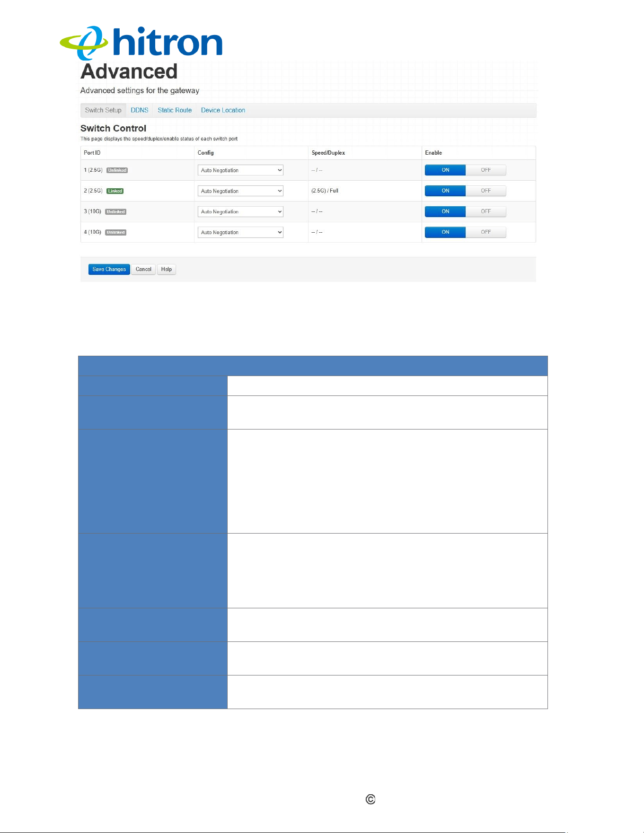644x833 pixels.
Task: Expand port 2 Auto Negotiation dropdown
Action: (x=240, y=191)
